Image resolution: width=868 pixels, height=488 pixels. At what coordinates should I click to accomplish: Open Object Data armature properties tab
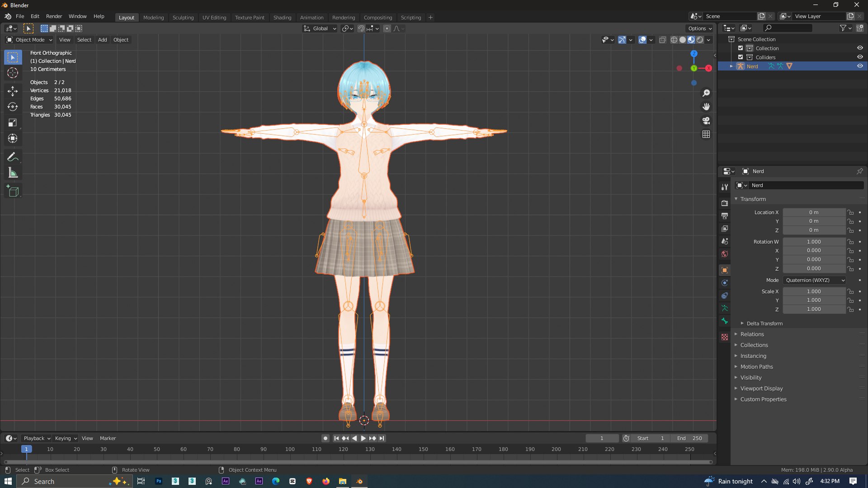coord(725,308)
